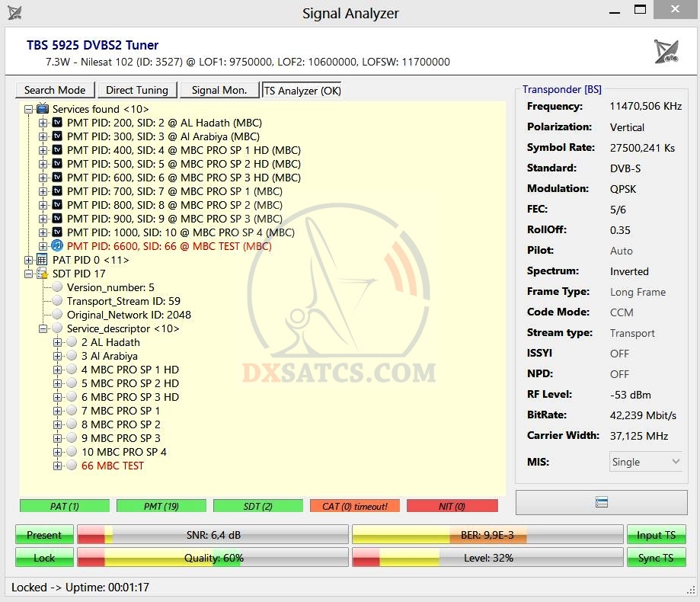Expand PMT PID 300 Al Arabiya node
Screen dimensions: 700x602
(43, 136)
